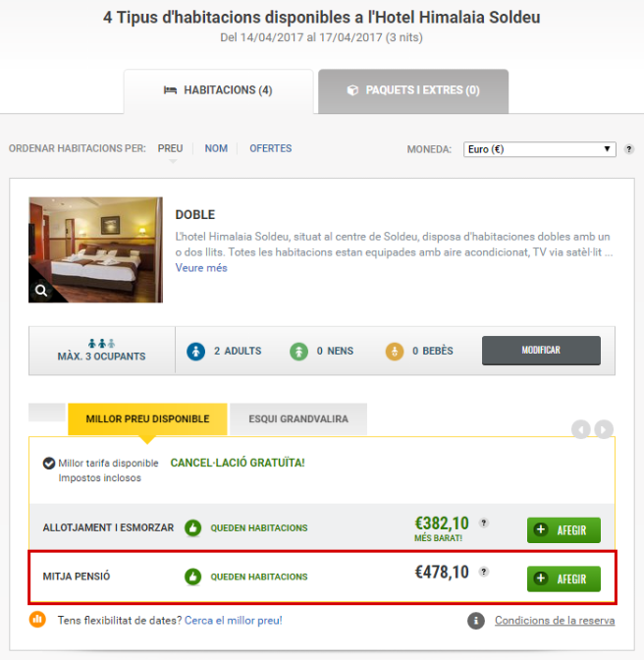Open the Doble room thumbnail photo

[96, 249]
